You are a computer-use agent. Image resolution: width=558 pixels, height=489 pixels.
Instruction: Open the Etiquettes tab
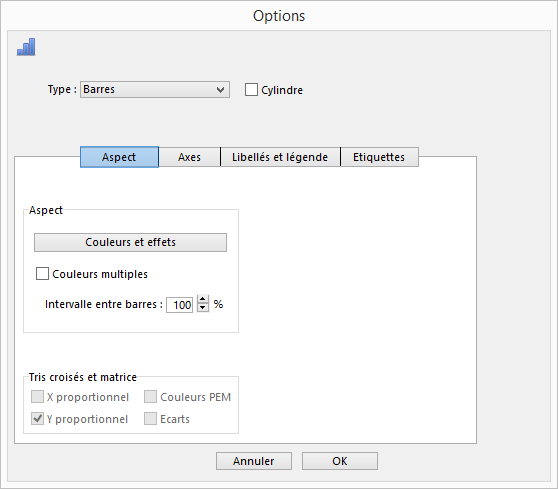379,157
